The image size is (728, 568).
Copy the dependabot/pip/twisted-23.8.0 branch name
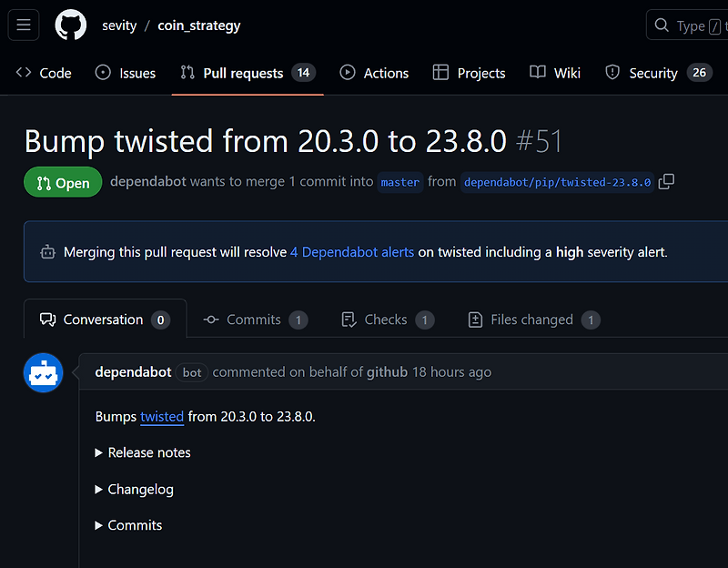[666, 181]
